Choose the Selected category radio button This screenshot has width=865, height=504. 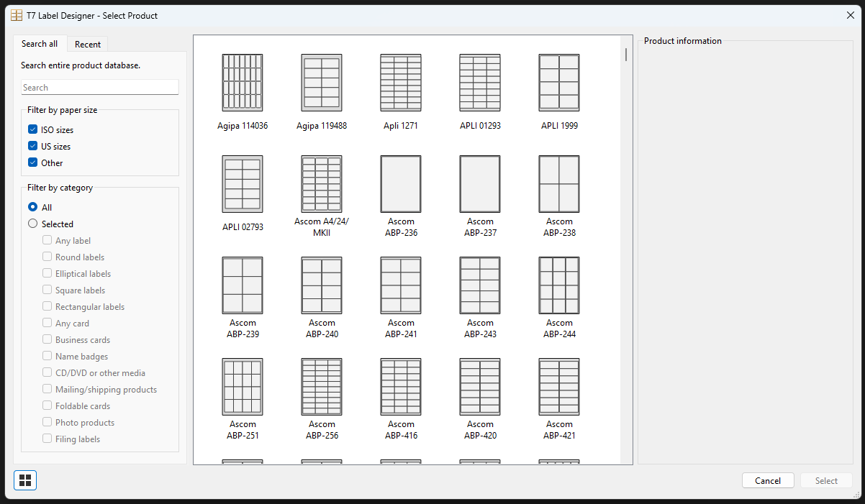[x=32, y=224]
